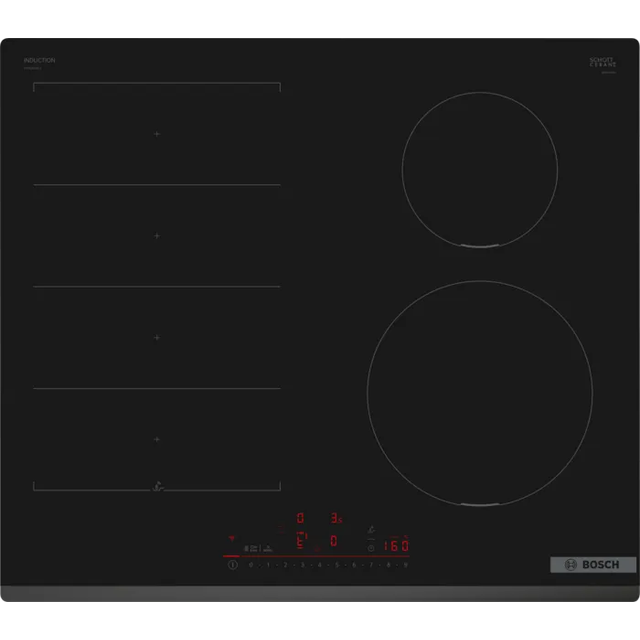Select the third flex zone segment
Screen dimensions: 640x640
157,338
